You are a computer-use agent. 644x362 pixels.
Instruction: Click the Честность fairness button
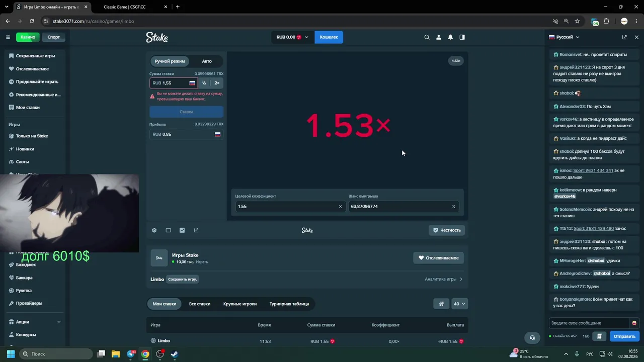[447, 230]
